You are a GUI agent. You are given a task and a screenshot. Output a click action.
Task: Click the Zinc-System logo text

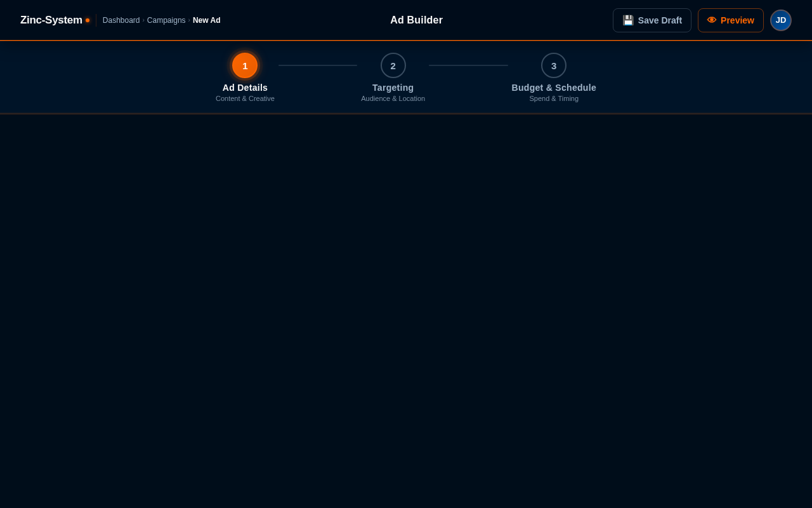pyautogui.click(x=51, y=20)
